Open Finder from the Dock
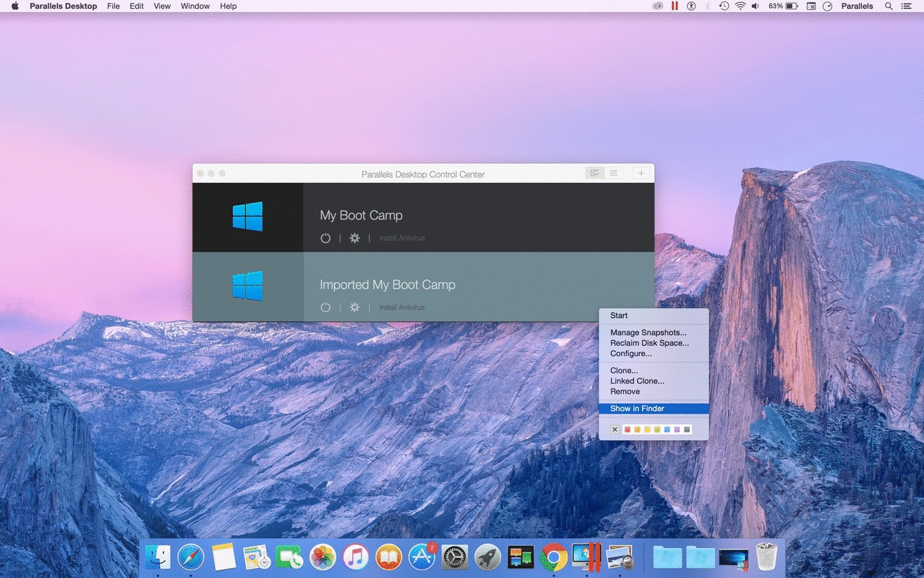The image size is (924, 578). [x=158, y=557]
